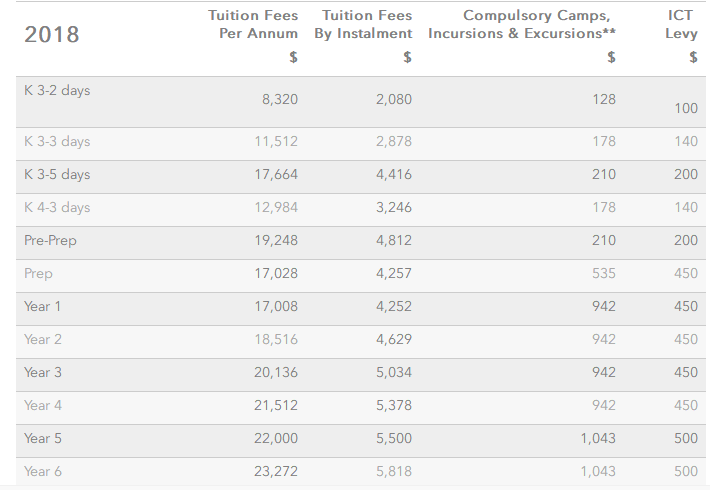The height and width of the screenshot is (490, 710).
Task: Select the K 3-2 days row label
Action: point(57,90)
